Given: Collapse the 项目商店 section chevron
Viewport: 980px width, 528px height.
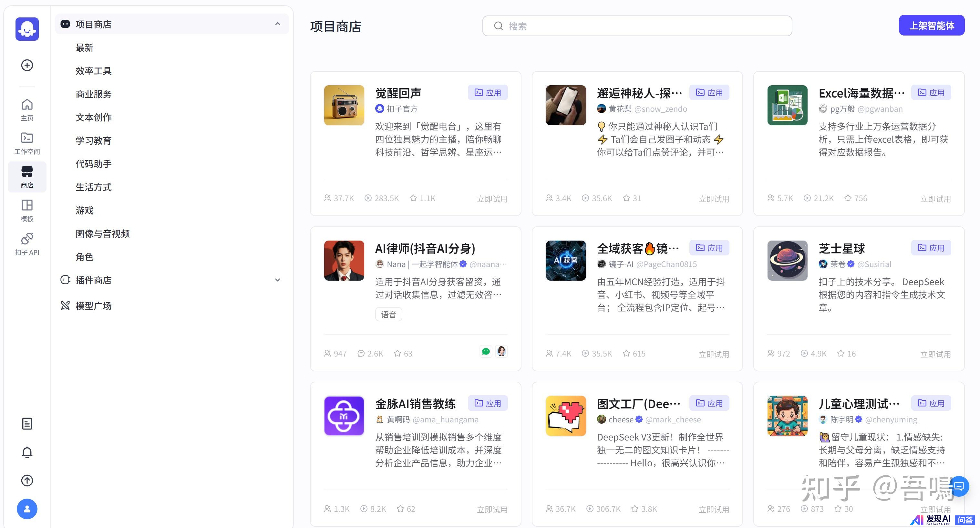Looking at the screenshot, I should [277, 24].
